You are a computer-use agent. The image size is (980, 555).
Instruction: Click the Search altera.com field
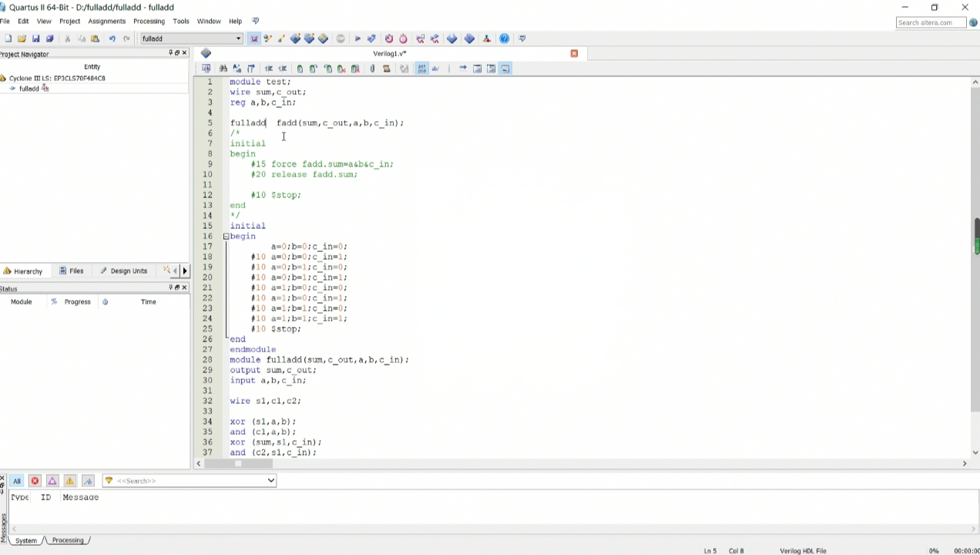point(931,22)
